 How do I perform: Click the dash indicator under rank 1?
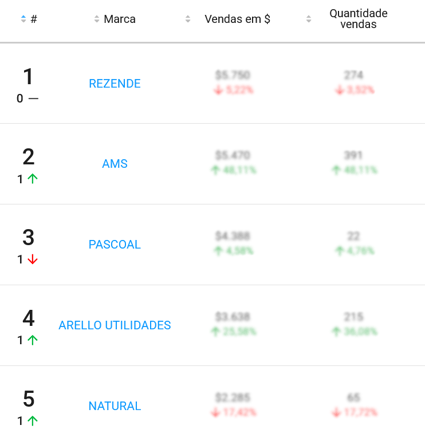(x=33, y=98)
